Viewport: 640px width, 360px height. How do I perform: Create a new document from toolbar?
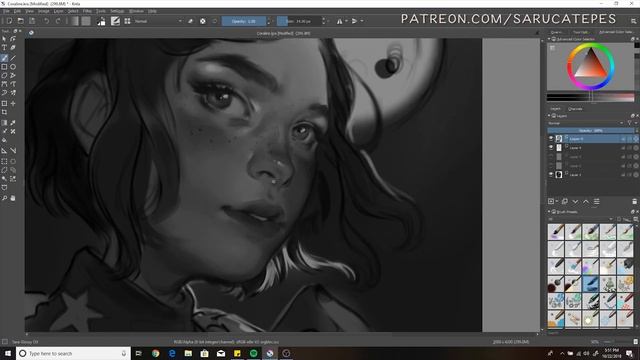[9, 21]
